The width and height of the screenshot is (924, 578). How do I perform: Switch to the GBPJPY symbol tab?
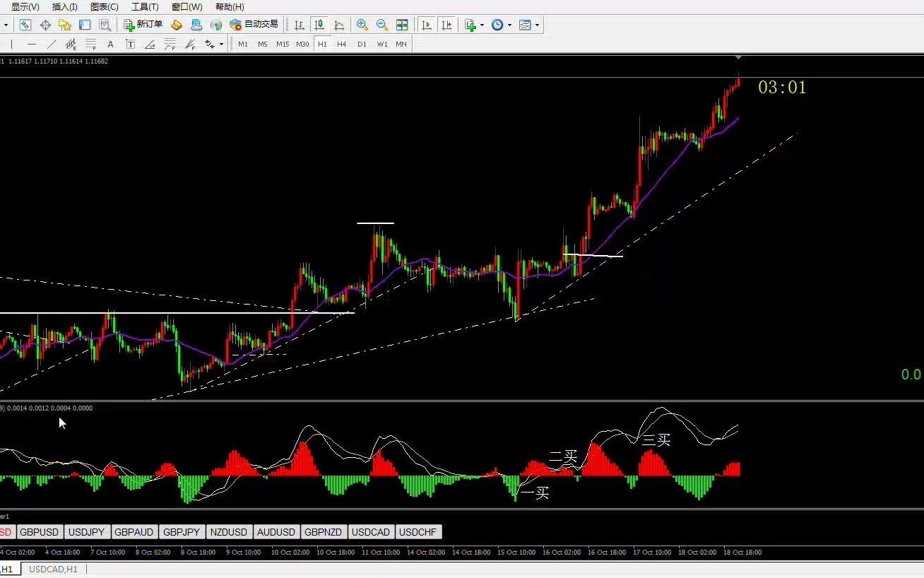(x=182, y=532)
